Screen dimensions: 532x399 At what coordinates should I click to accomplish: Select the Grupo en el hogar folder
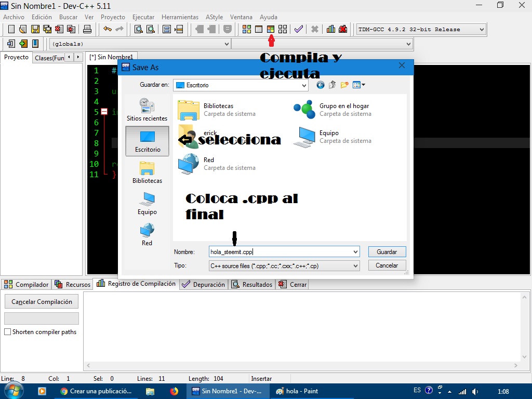pyautogui.click(x=332, y=110)
